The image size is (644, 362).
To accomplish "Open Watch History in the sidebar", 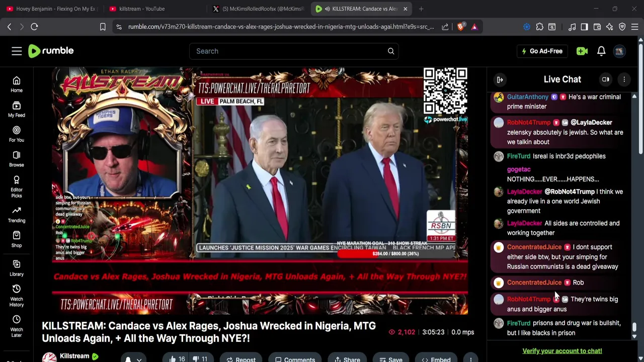I will coord(17,296).
